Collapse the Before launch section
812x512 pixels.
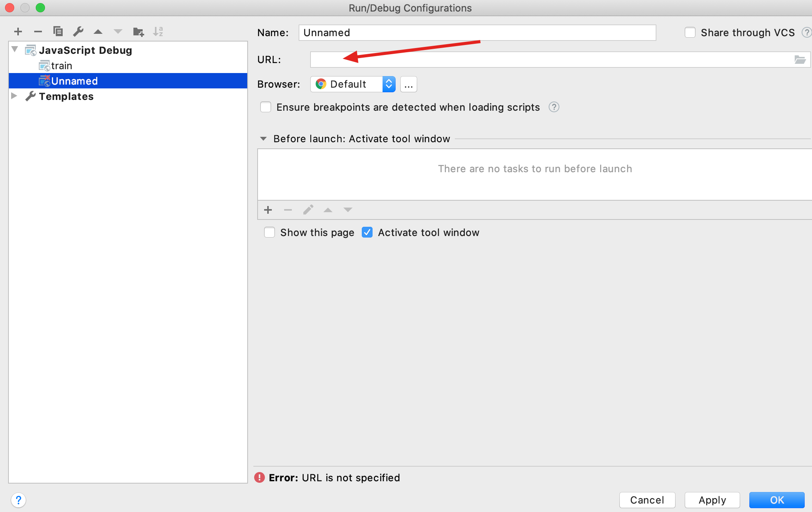(x=263, y=139)
